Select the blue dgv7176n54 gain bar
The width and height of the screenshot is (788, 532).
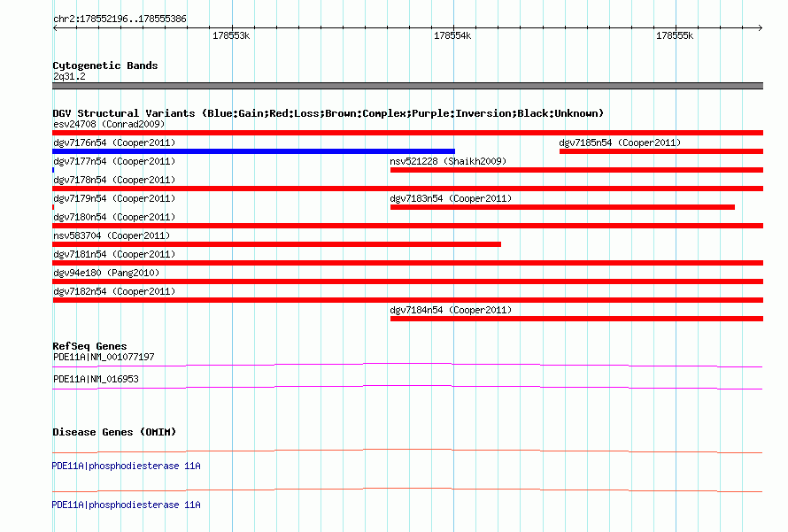point(254,151)
